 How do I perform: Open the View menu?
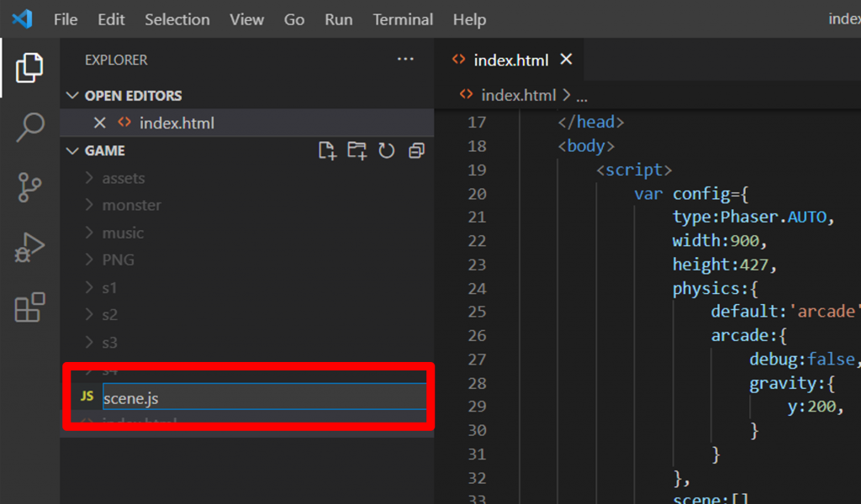246,20
